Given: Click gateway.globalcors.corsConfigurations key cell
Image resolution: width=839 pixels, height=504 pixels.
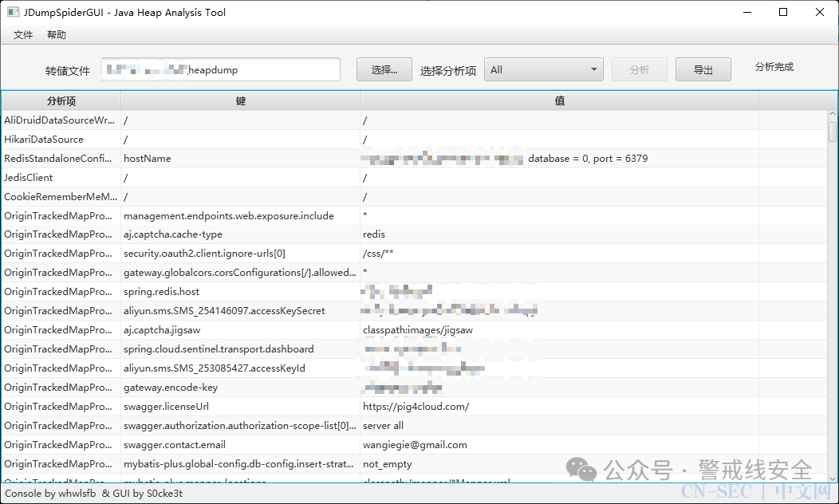Looking at the screenshot, I should pos(241,272).
